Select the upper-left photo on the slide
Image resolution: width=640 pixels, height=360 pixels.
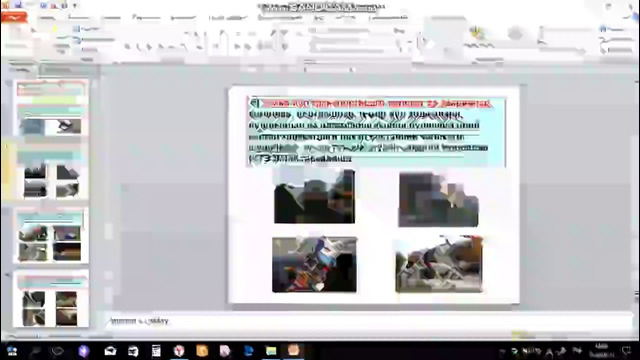point(314,196)
